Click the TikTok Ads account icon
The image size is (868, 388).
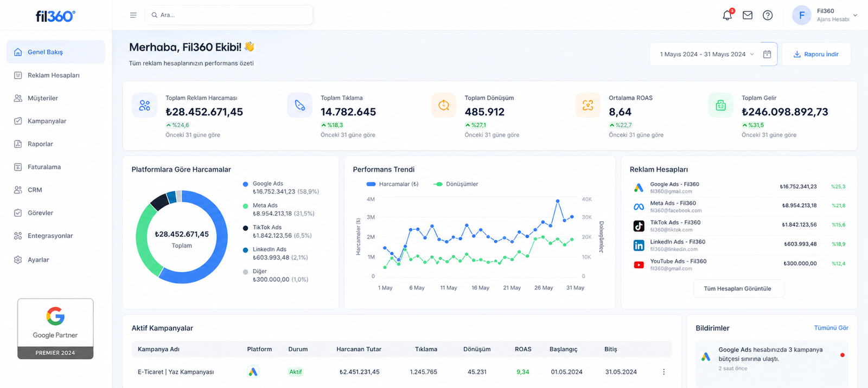[x=639, y=226]
